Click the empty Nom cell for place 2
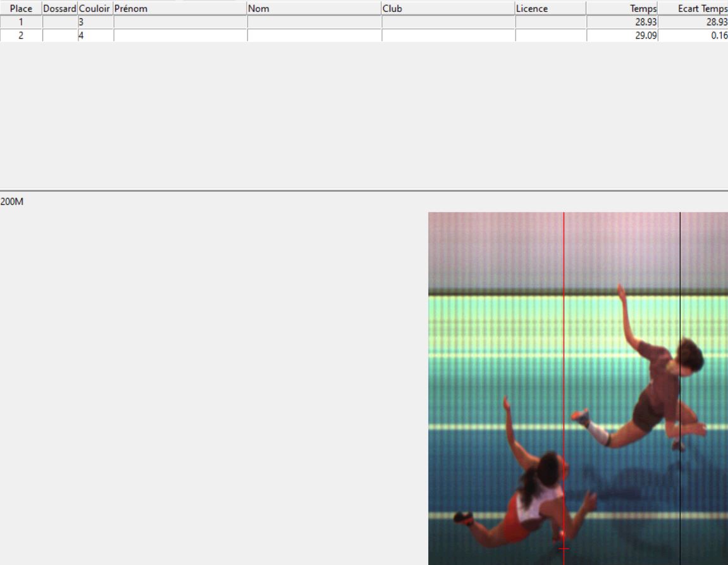728x565 pixels. click(x=314, y=35)
